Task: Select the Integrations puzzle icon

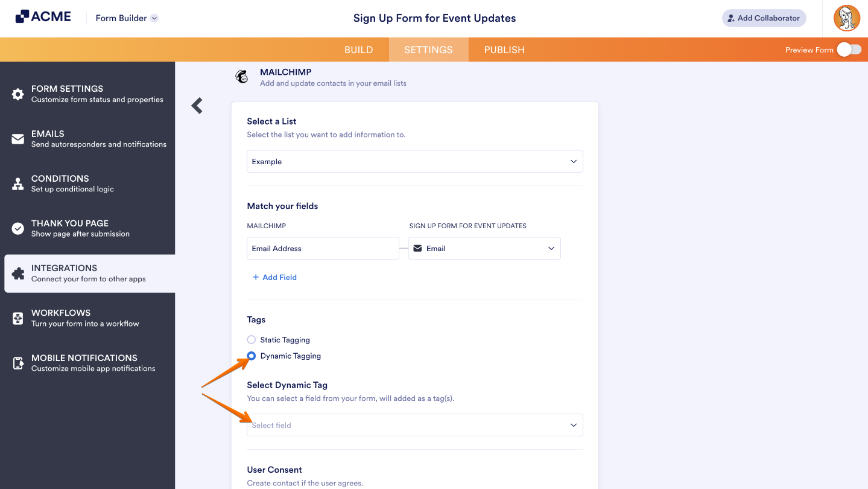Action: (17, 273)
